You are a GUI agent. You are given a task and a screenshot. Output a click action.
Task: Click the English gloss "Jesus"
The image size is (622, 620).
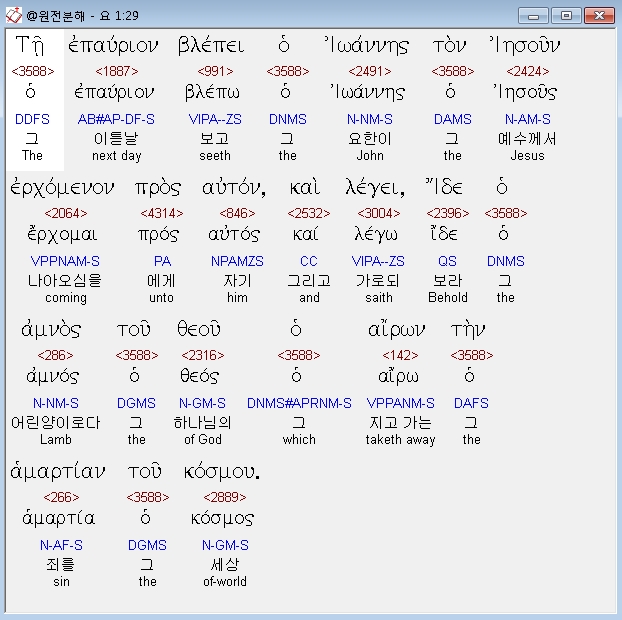coord(527,155)
